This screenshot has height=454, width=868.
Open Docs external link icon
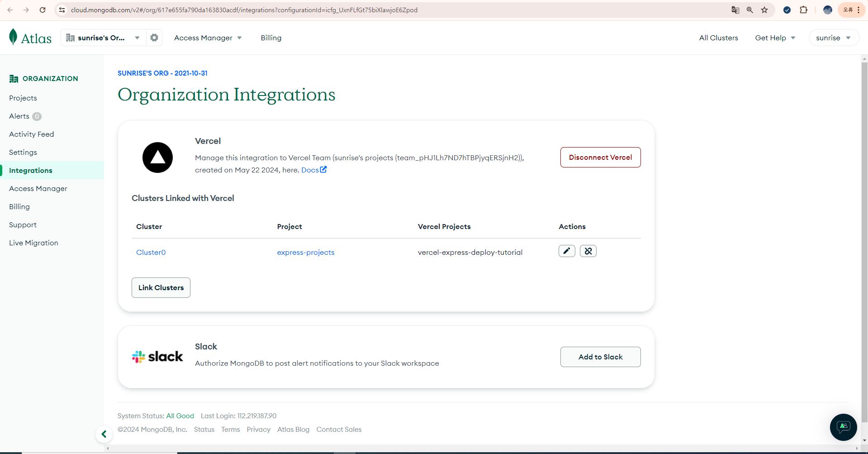[x=323, y=170]
